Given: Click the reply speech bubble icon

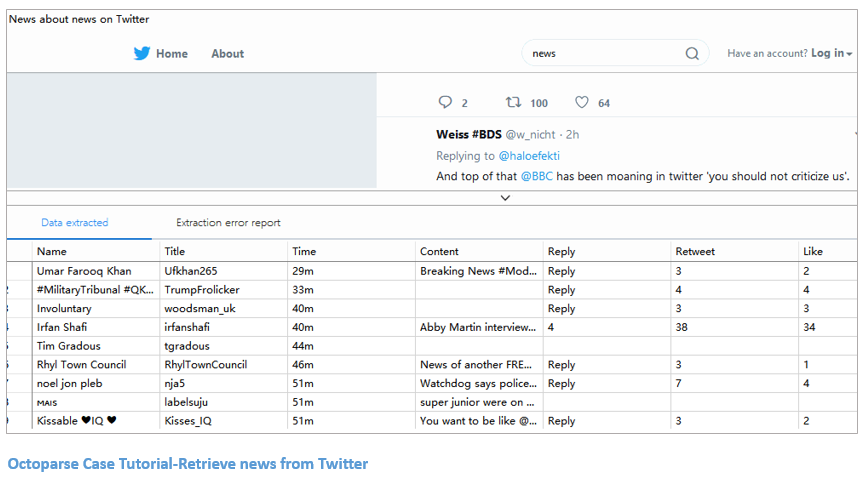Looking at the screenshot, I should pyautogui.click(x=446, y=102).
